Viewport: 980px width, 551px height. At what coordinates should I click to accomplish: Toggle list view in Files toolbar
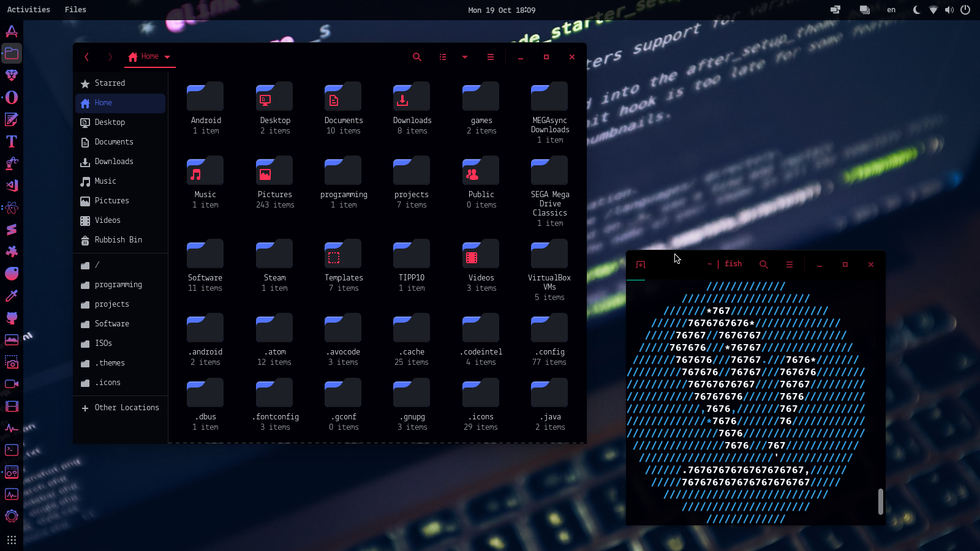(x=443, y=57)
